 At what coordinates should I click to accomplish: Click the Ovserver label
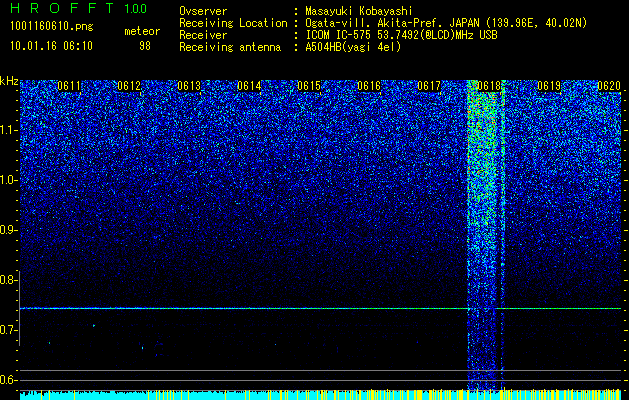[x=203, y=11]
